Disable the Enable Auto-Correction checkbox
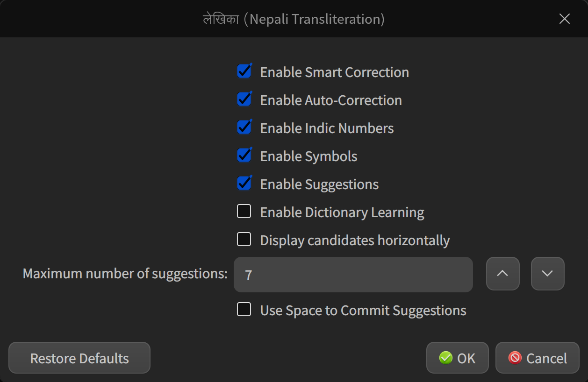 point(244,99)
